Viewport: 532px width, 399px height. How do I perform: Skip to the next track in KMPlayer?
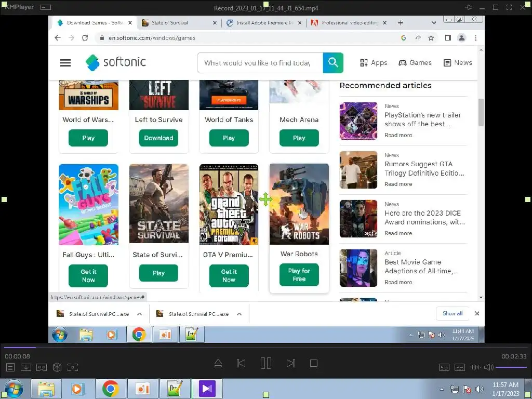(291, 363)
